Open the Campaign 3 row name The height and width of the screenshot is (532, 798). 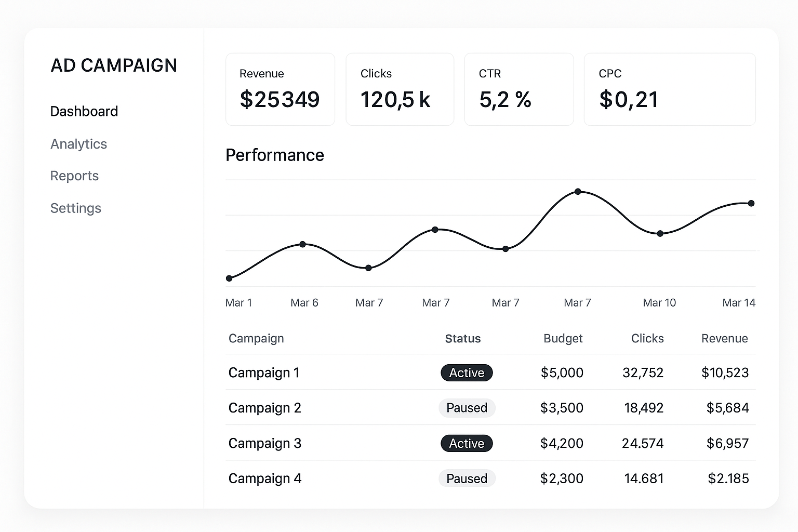coord(265,443)
